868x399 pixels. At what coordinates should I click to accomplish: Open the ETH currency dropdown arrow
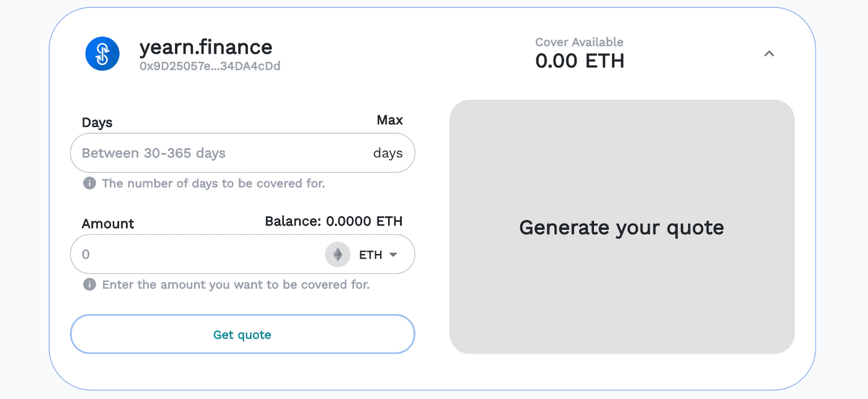pyautogui.click(x=393, y=254)
